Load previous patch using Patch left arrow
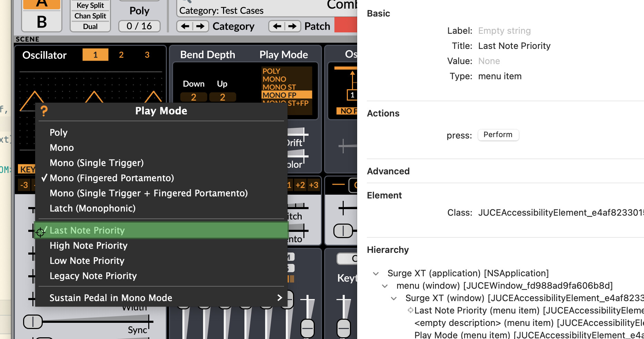 [277, 26]
